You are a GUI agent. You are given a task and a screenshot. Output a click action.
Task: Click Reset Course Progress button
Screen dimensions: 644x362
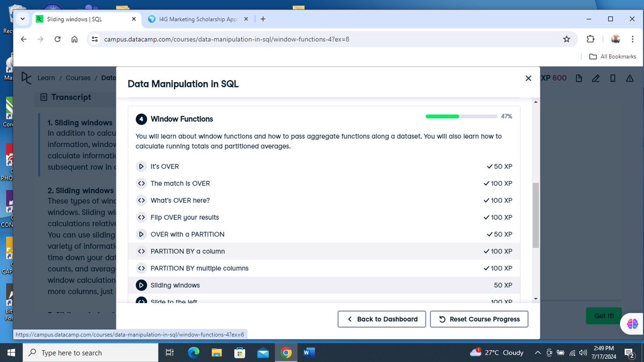coord(479,319)
